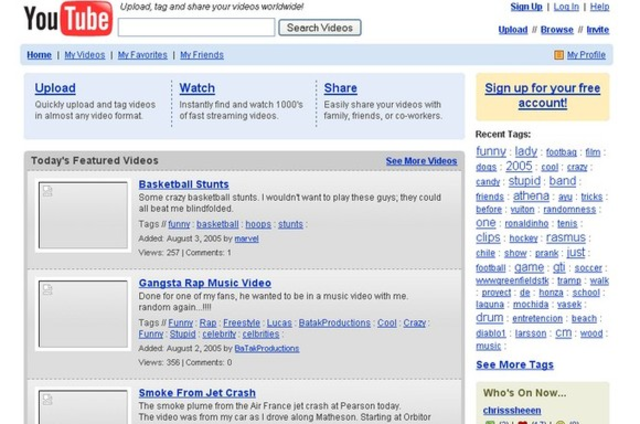Viewport: 640px width, 424px height.
Task: Click the 'clips' recent tag
Action: point(488,238)
